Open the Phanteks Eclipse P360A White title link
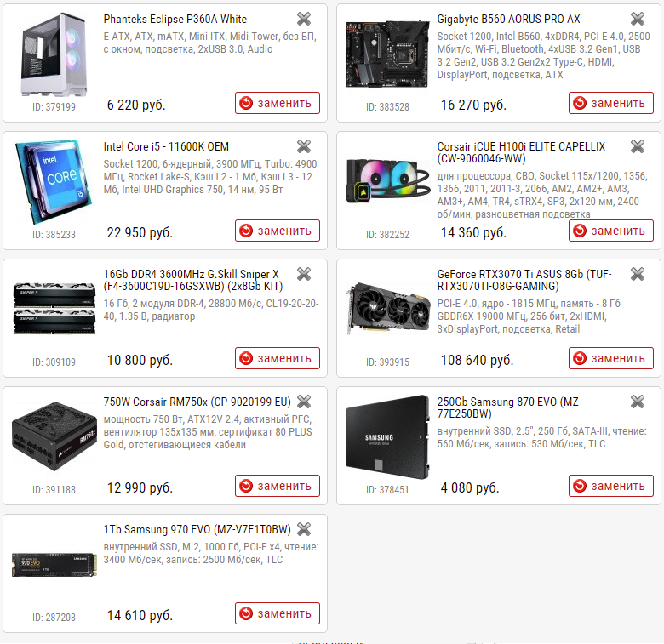The width and height of the screenshot is (664, 644). pos(175,19)
